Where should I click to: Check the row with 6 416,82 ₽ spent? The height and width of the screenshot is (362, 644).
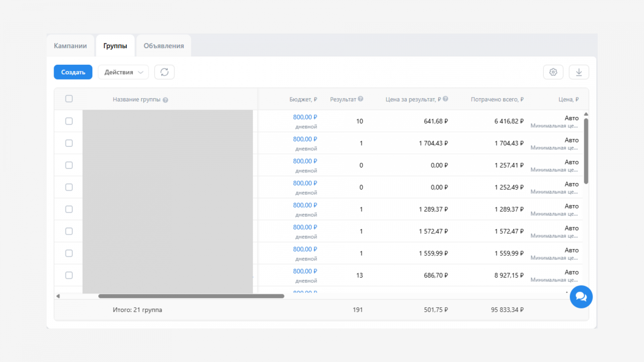69,121
